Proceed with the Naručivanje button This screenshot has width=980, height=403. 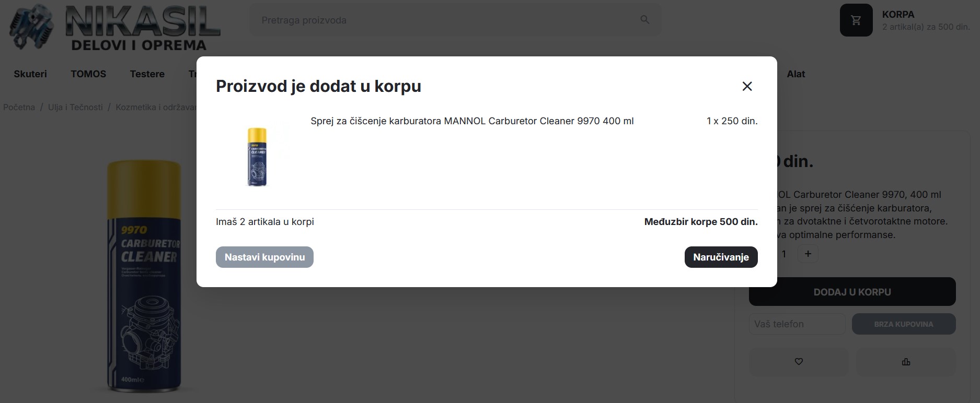[x=721, y=257]
